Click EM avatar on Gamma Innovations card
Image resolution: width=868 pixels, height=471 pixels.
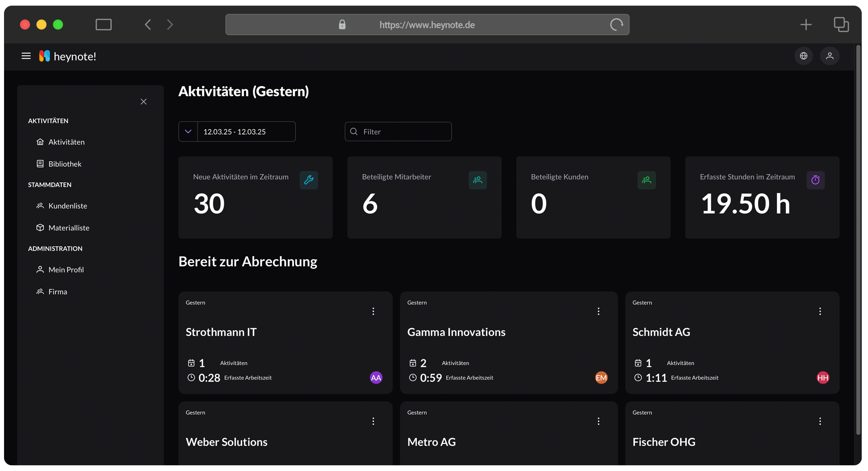pos(601,378)
